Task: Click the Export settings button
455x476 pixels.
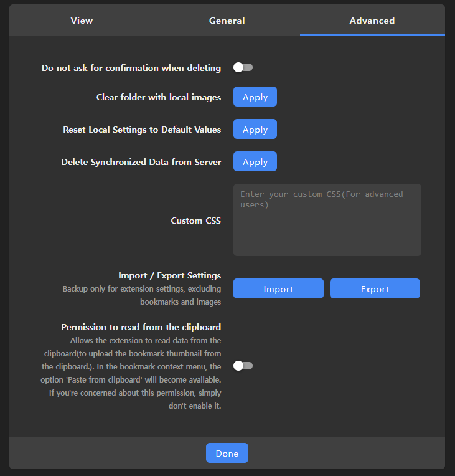Action: pos(375,288)
